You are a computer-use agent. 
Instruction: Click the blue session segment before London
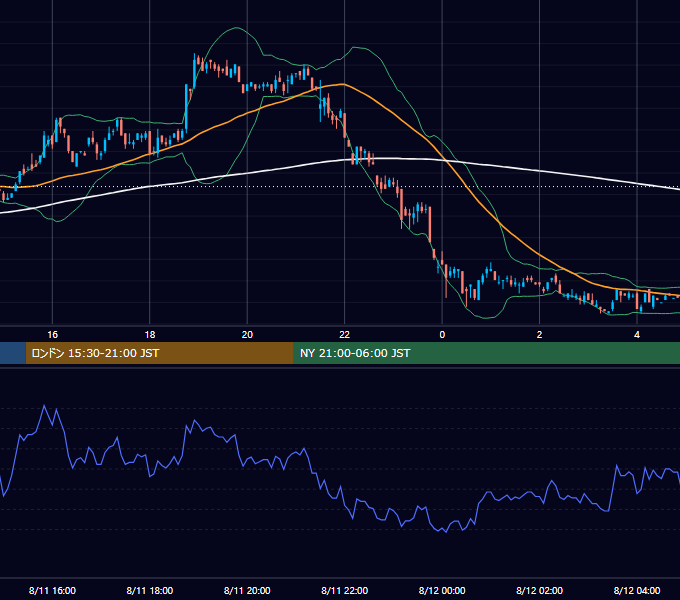tap(13, 353)
